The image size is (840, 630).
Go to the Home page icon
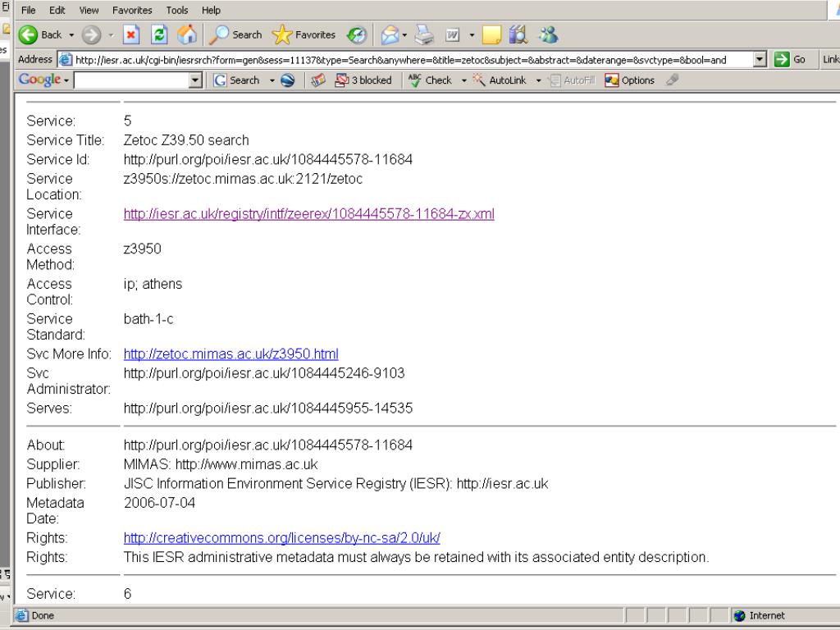tap(187, 34)
